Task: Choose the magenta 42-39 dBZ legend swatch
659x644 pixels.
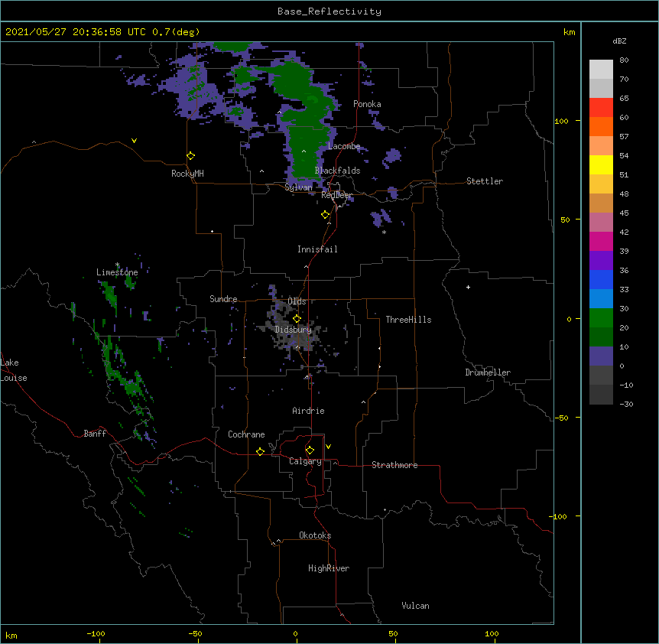Action: coord(601,241)
